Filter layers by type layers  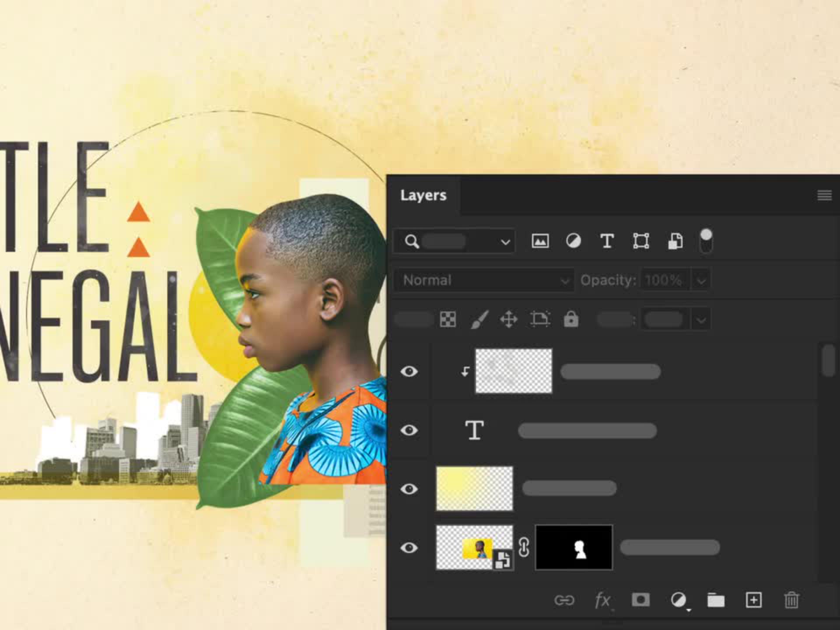(607, 241)
